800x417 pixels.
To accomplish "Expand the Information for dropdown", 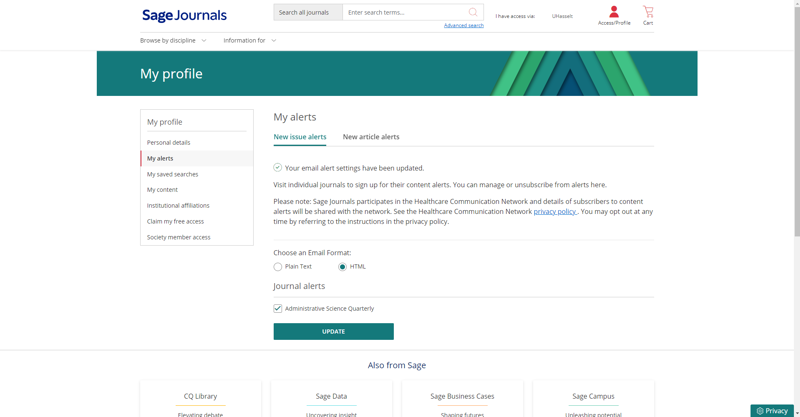I will pos(250,41).
